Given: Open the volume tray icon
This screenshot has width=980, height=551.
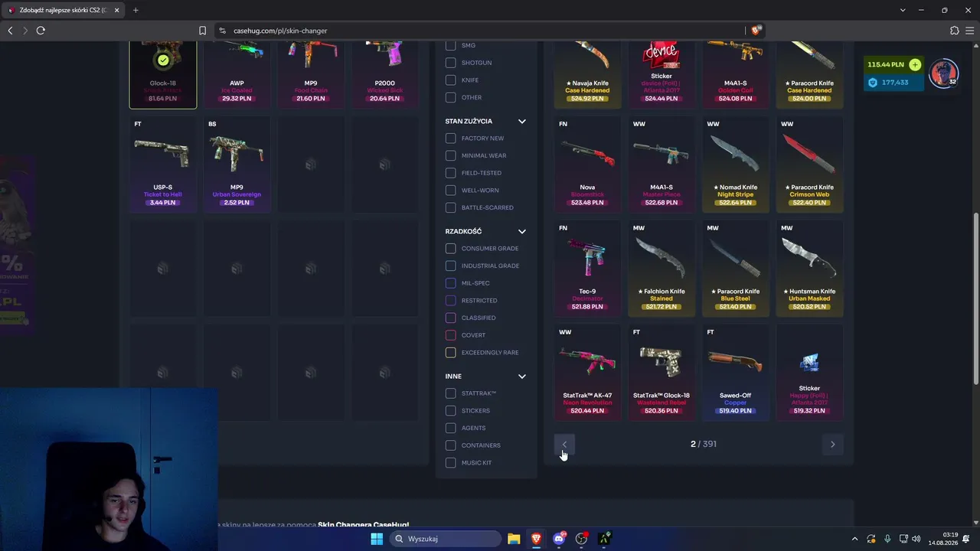Looking at the screenshot, I should (x=916, y=539).
